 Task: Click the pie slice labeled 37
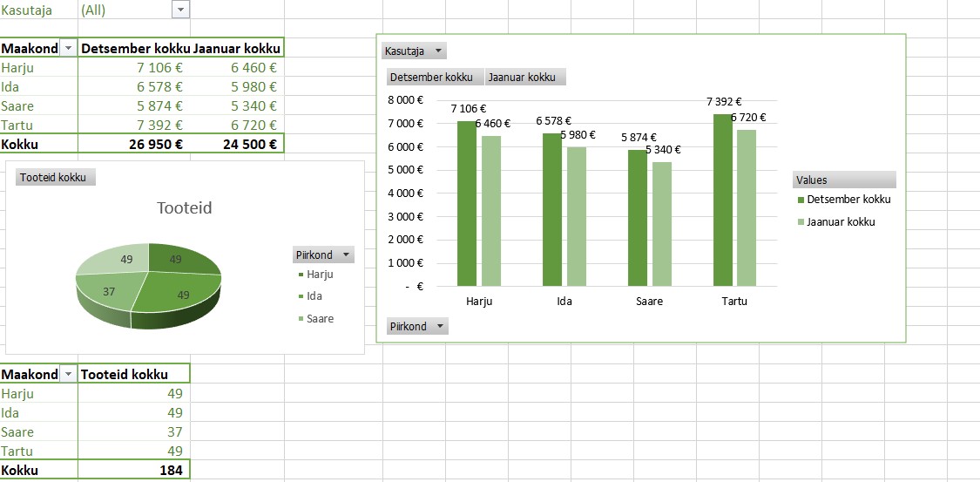108,292
